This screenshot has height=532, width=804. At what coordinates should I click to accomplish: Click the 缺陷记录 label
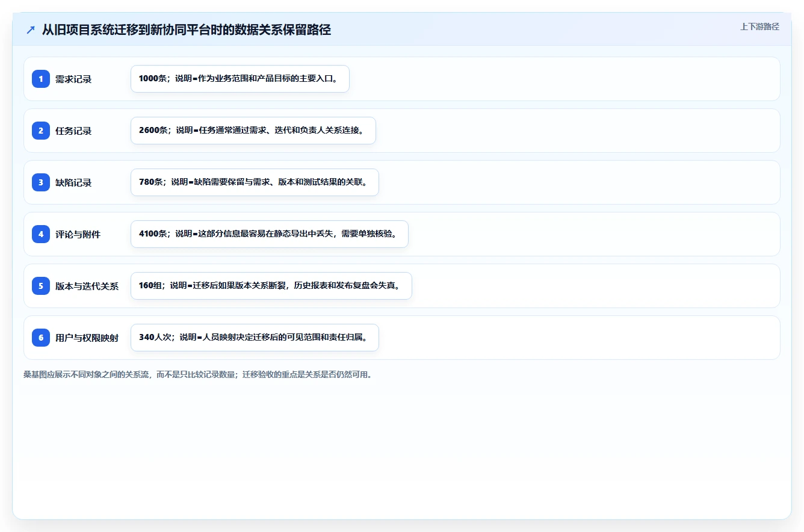tap(73, 182)
